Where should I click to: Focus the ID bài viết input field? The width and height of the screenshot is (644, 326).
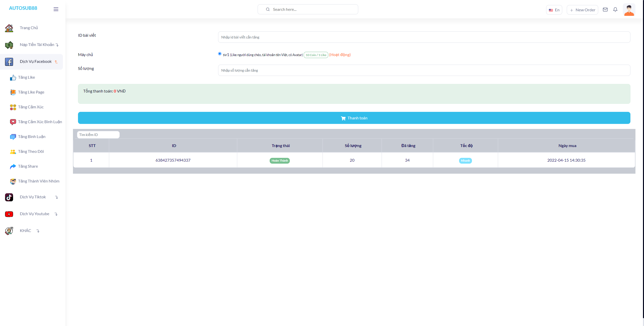pos(424,37)
